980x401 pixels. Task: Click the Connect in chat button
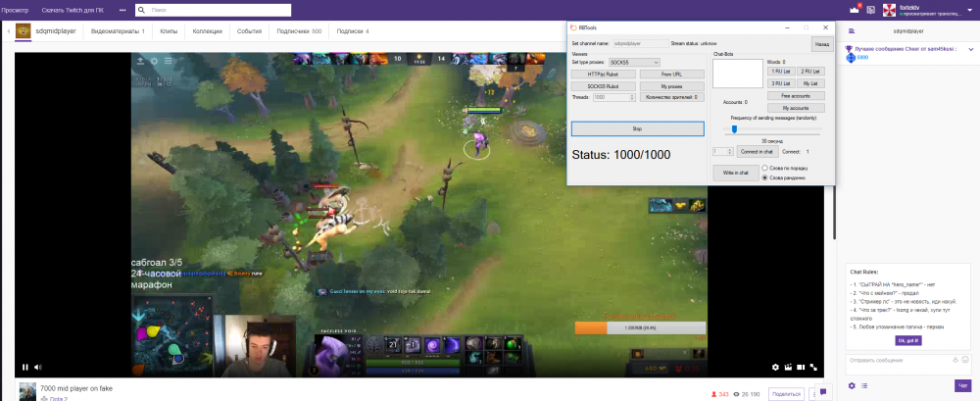click(x=758, y=152)
